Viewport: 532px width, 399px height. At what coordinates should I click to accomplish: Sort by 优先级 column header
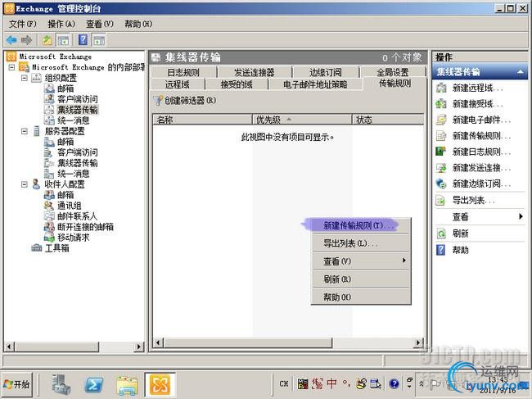click(x=302, y=120)
